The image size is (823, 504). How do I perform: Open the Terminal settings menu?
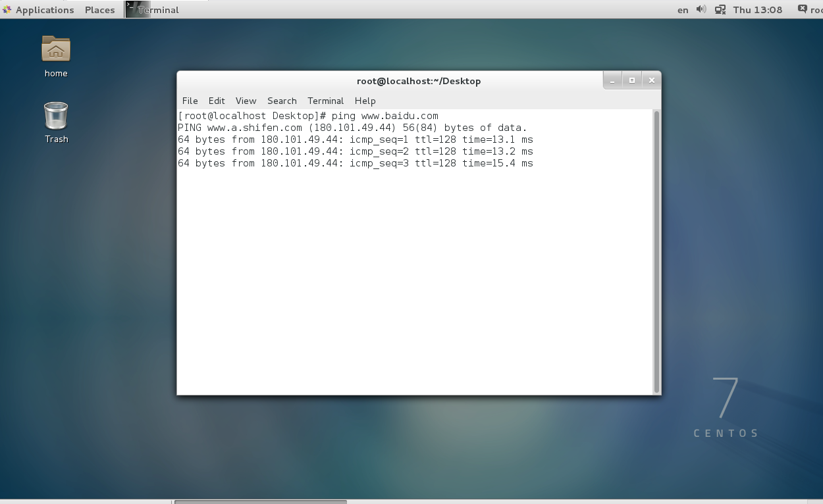(x=325, y=101)
